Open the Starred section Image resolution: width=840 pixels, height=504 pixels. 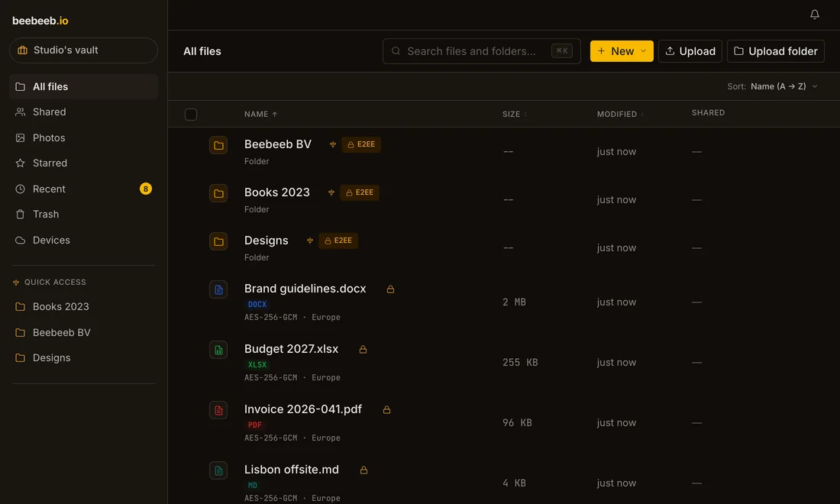click(83, 163)
